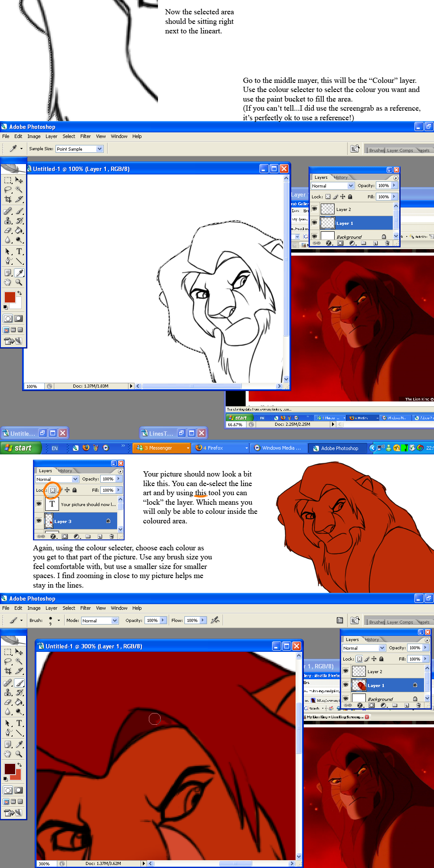Open the File menu in the upper screenshot

point(6,136)
